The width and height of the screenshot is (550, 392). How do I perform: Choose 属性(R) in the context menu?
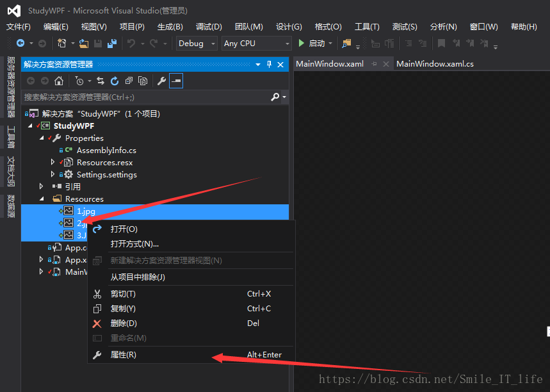(x=191, y=355)
